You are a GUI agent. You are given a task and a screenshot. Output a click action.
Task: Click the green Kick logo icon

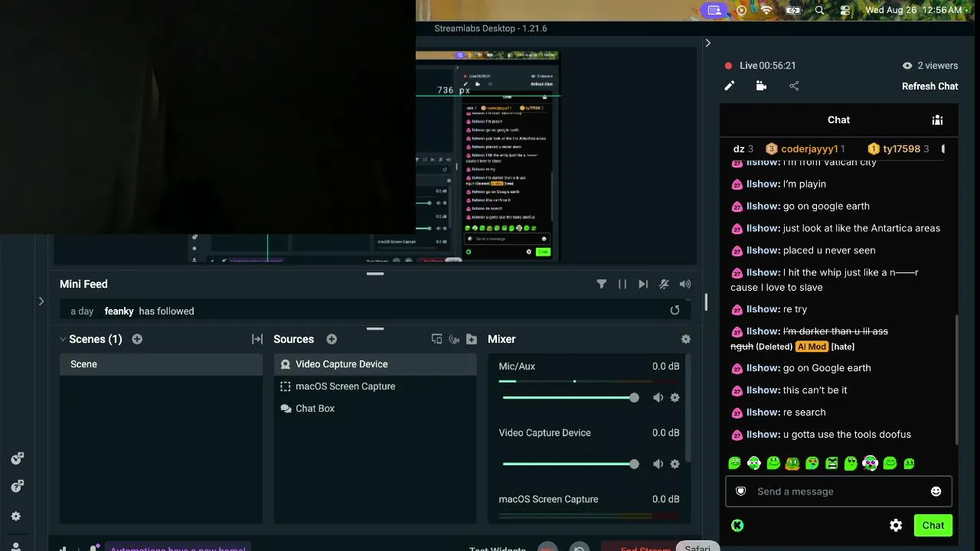coord(737,525)
